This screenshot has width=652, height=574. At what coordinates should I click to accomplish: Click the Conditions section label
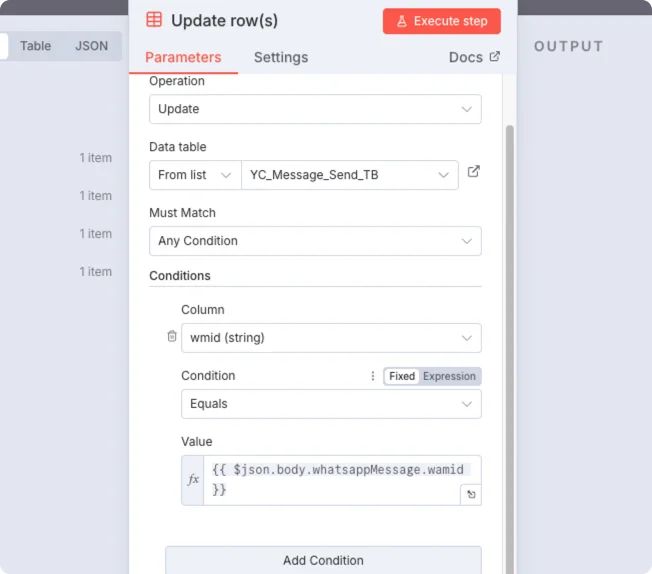tap(180, 276)
